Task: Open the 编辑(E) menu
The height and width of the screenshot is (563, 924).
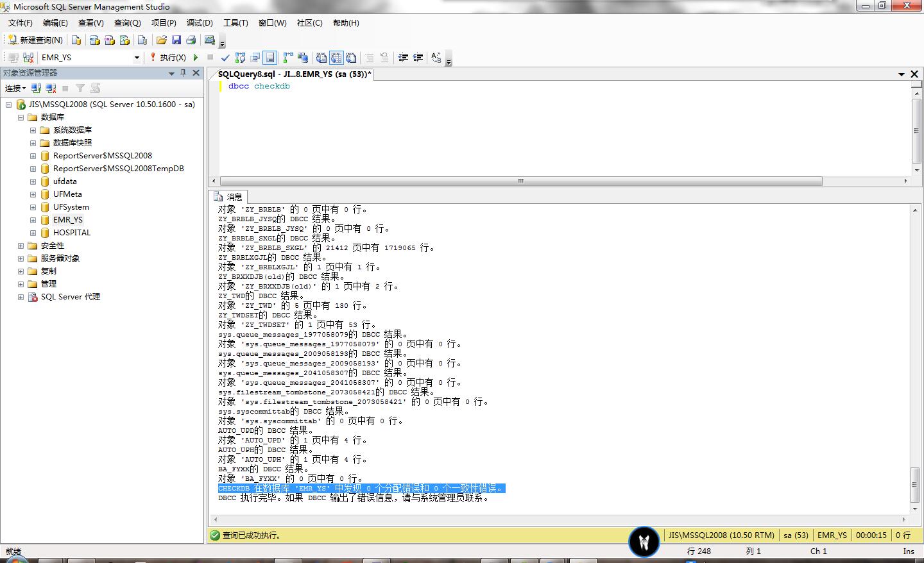Action: coord(55,23)
